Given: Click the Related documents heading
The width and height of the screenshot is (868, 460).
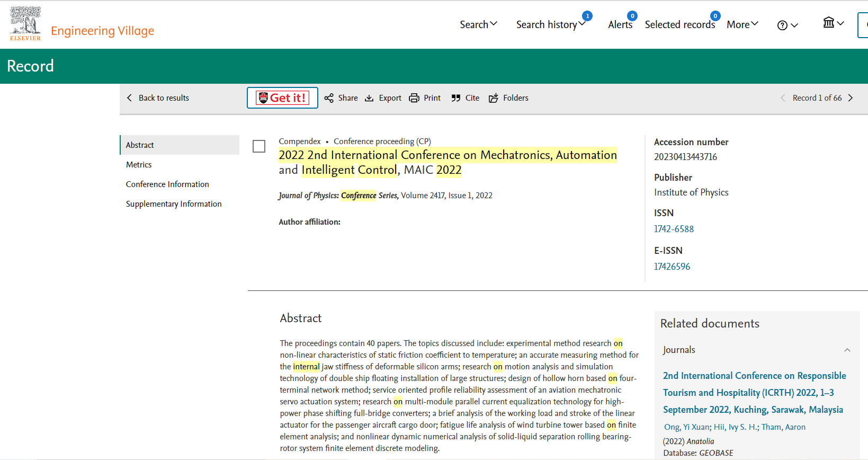Looking at the screenshot, I should pos(710,323).
